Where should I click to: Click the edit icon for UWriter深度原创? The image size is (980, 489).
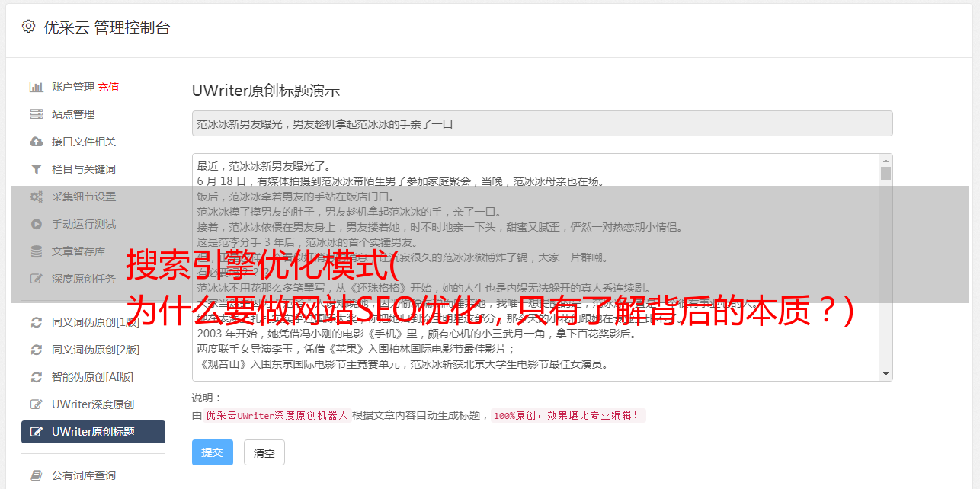point(36,404)
